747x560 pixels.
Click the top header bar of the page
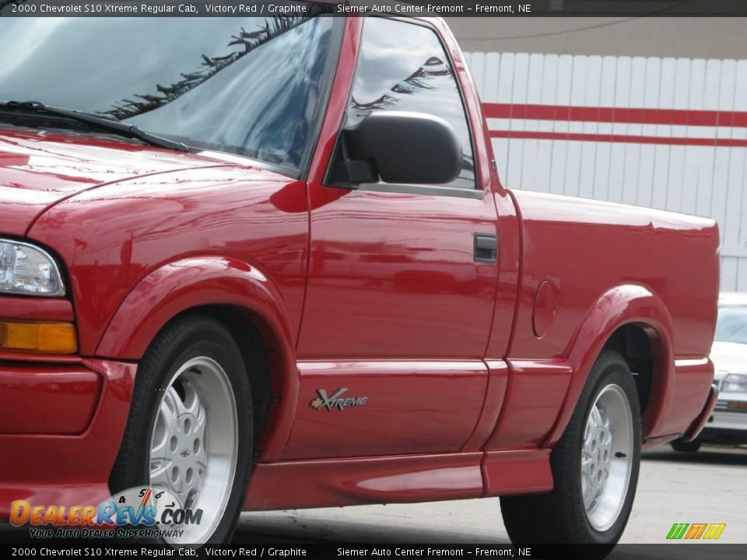pos(373,10)
